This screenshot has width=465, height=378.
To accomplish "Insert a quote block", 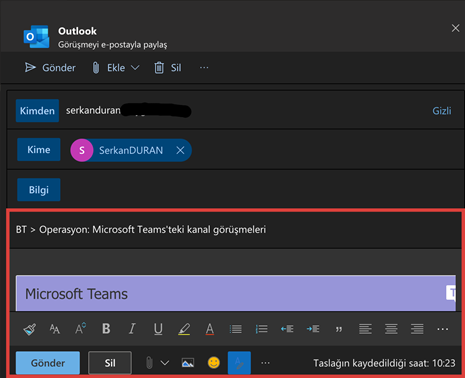I will click(x=339, y=329).
